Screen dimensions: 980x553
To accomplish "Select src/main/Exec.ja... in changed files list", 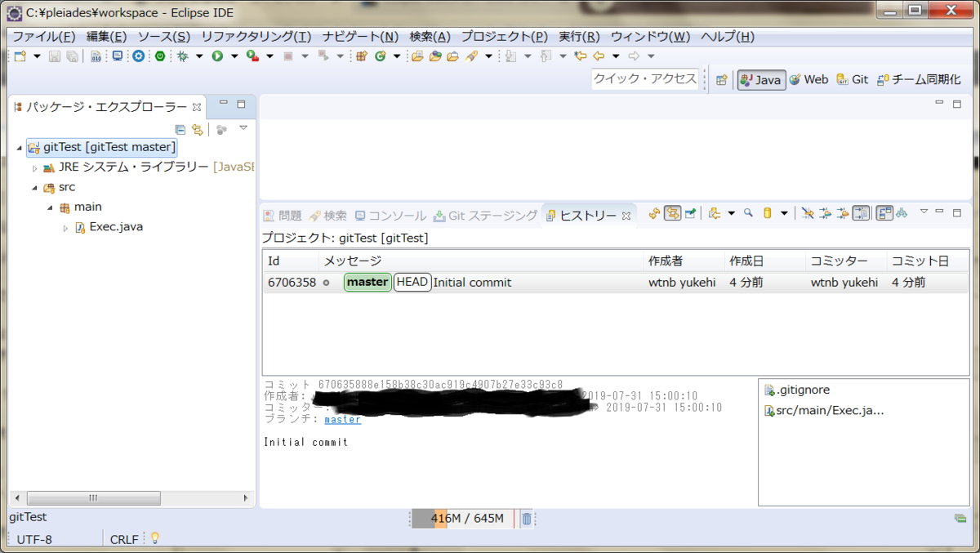I will 824,410.
